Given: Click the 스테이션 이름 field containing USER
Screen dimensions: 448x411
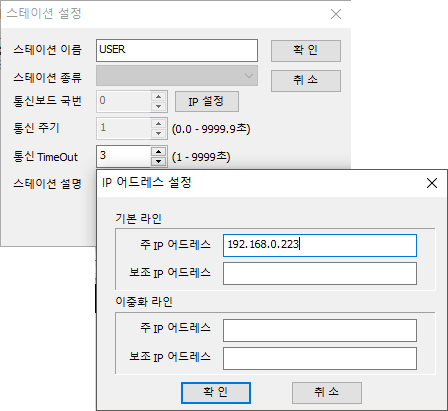Looking at the screenshot, I should 177,50.
